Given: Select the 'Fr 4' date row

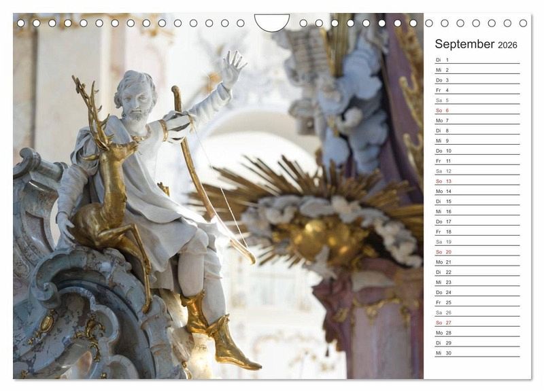Looking at the screenshot, I should pos(477,90).
